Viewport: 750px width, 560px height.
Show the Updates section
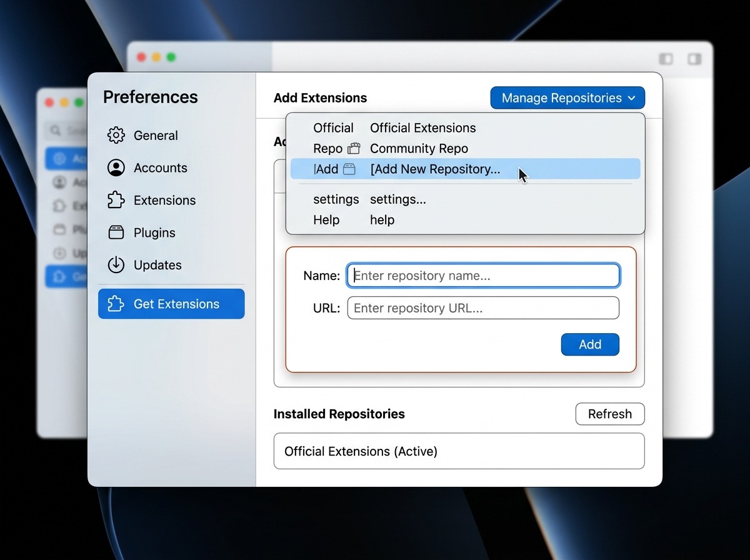[x=171, y=265]
